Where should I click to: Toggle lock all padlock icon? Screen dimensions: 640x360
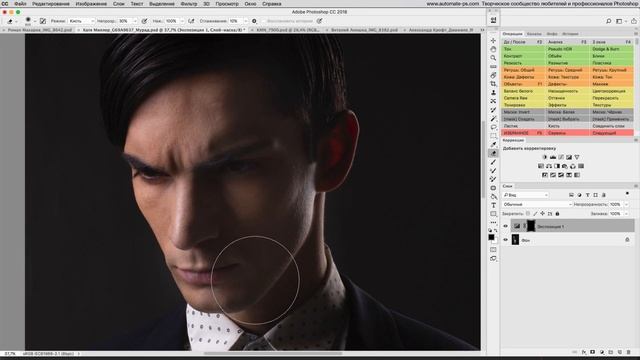click(557, 213)
